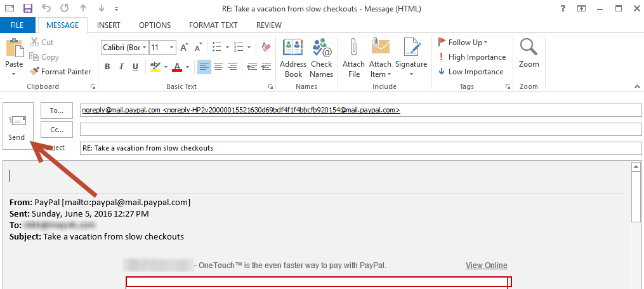Shrink the font size

point(199,48)
